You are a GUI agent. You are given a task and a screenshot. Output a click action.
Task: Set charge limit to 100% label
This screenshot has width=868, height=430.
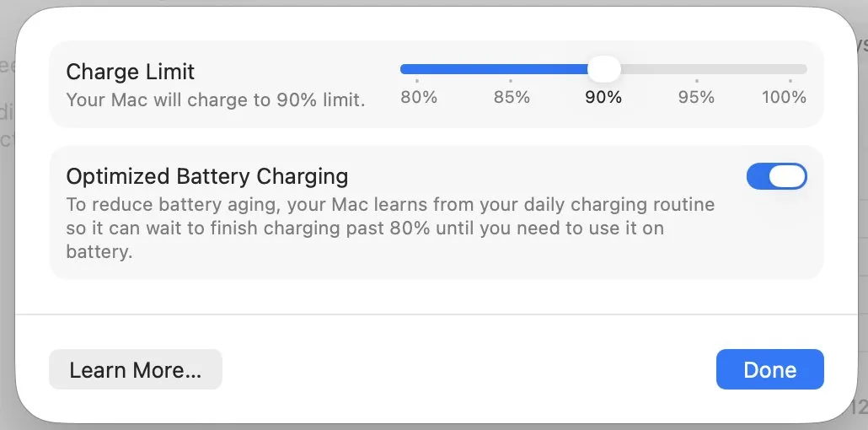784,97
